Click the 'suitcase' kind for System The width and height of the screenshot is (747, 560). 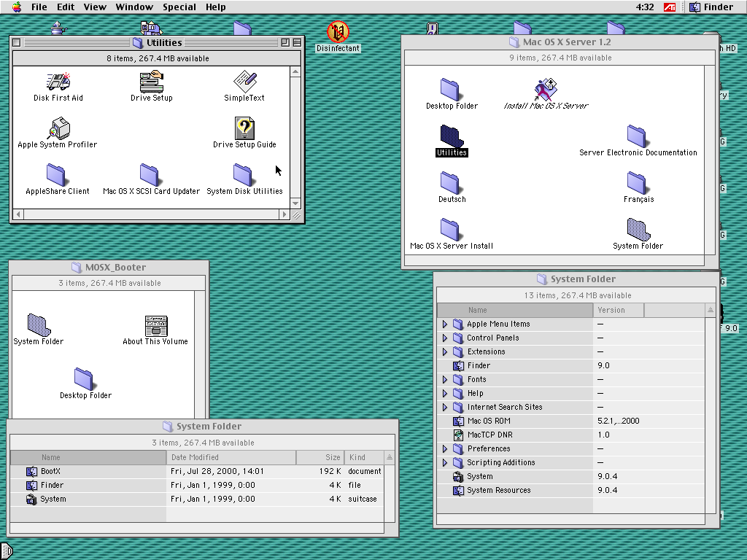pyautogui.click(x=363, y=499)
